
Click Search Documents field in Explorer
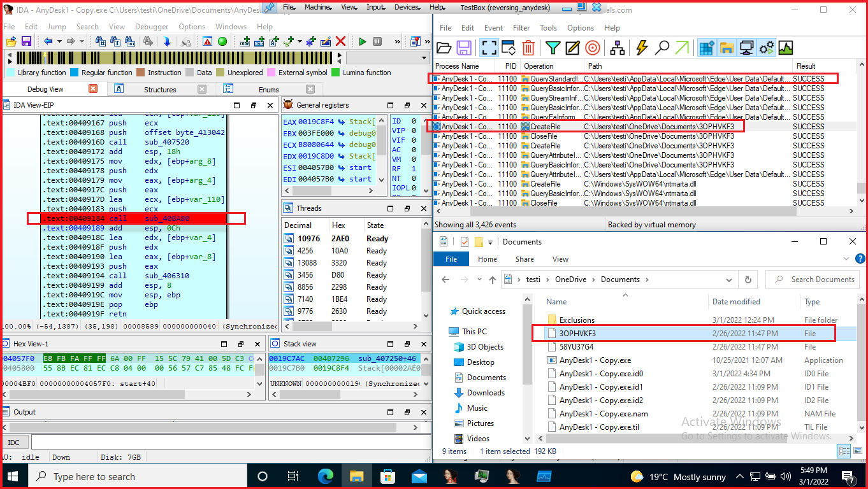pos(813,280)
